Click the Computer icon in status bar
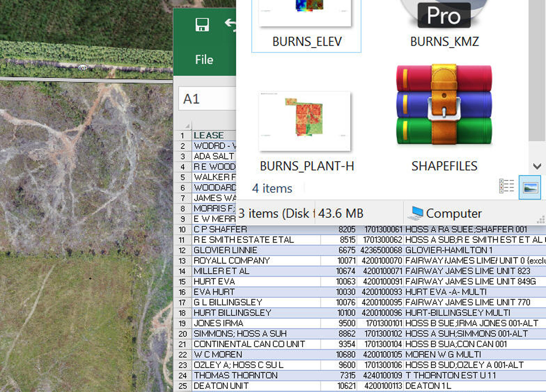This screenshot has width=546, height=392. [416, 213]
